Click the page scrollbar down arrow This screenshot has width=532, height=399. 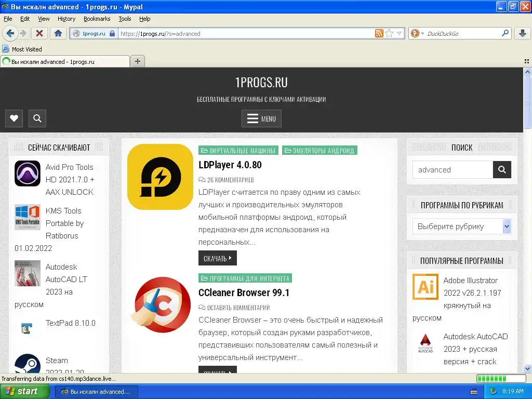(527, 368)
